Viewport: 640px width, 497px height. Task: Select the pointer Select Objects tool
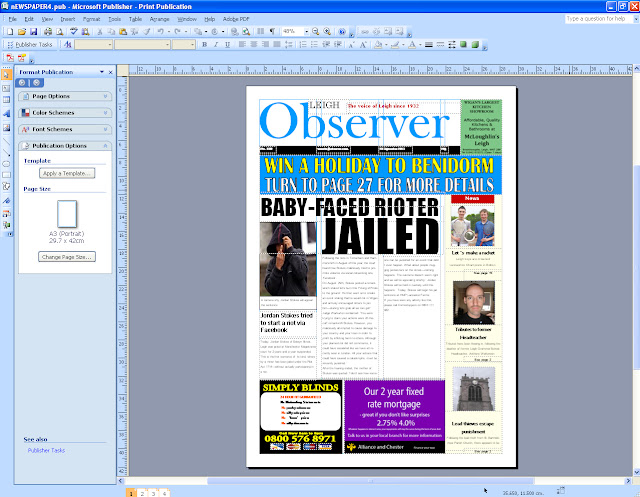pyautogui.click(x=6, y=75)
